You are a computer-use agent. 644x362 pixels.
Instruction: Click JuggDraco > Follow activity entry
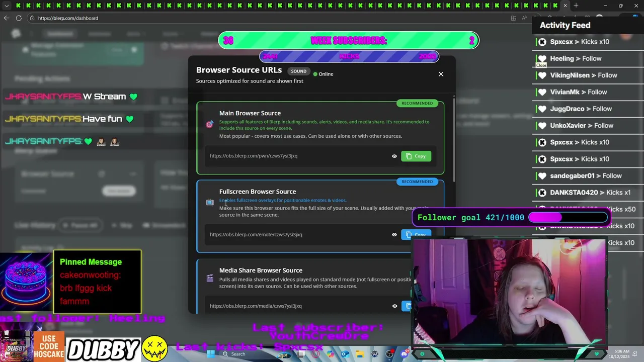point(581,109)
